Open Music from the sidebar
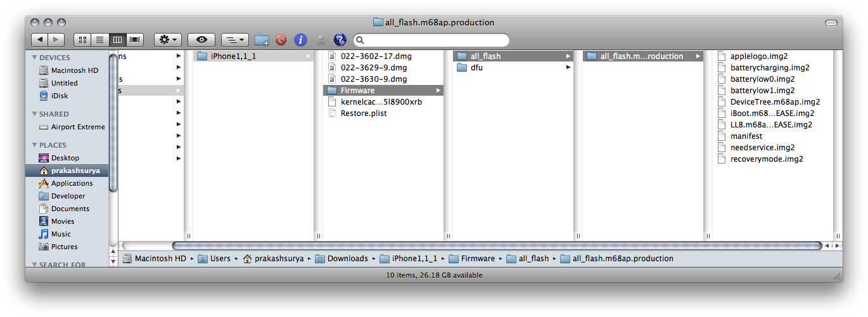The image size is (868, 317). click(x=54, y=234)
